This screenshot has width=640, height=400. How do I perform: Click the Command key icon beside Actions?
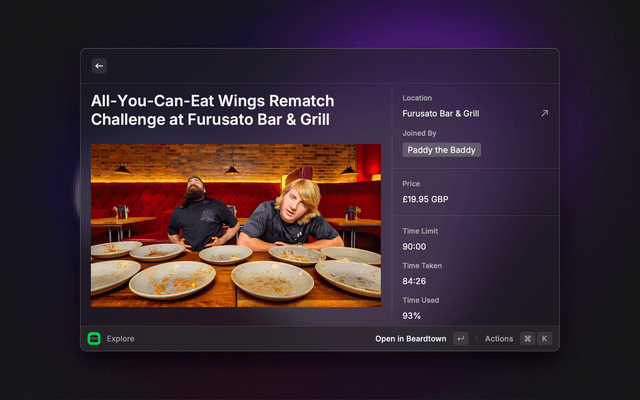click(x=527, y=338)
